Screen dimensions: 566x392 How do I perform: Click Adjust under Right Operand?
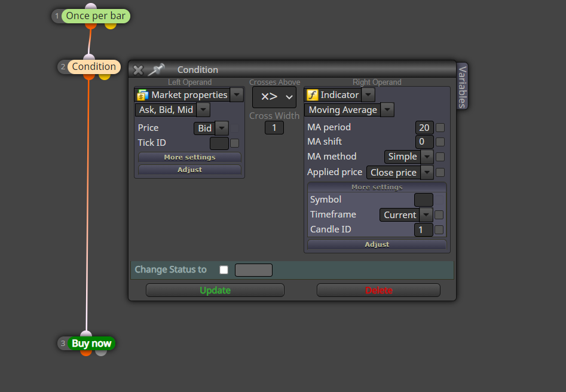point(377,244)
